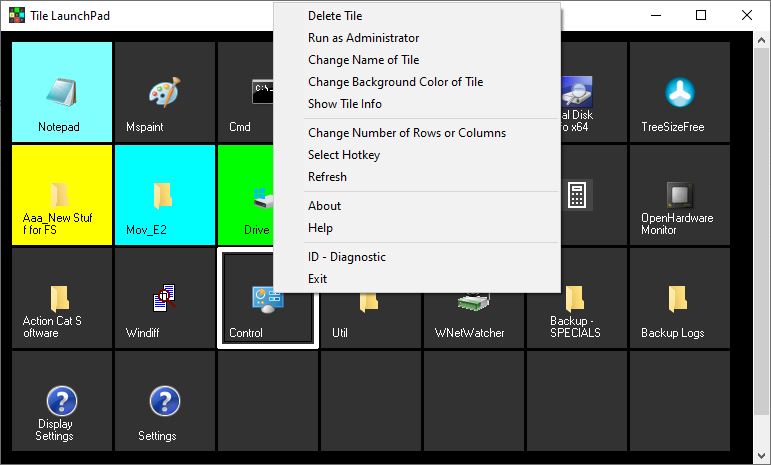
Task: Click the empty tile beside Settings
Action: click(x=267, y=401)
